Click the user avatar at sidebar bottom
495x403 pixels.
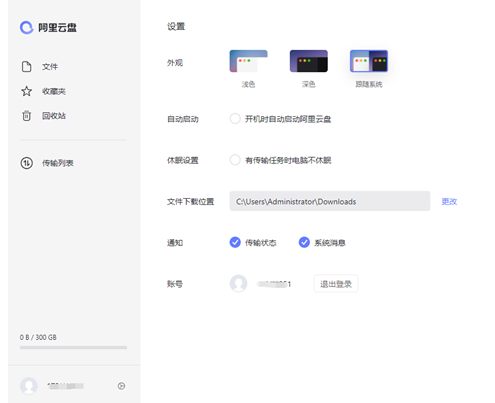tap(29, 386)
